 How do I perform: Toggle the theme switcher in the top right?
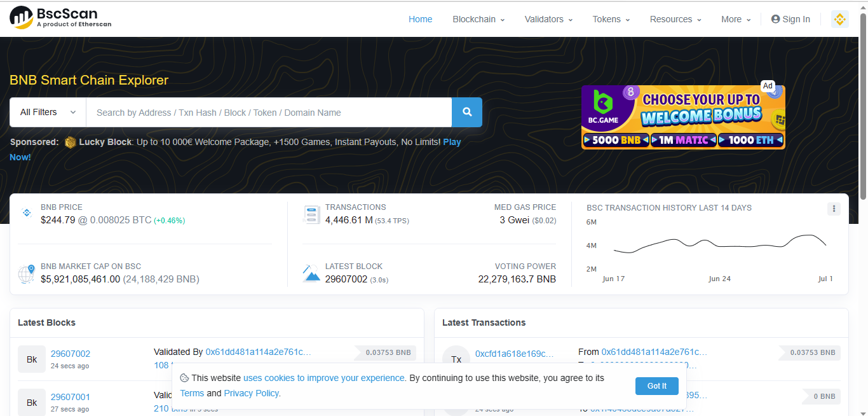(840, 18)
